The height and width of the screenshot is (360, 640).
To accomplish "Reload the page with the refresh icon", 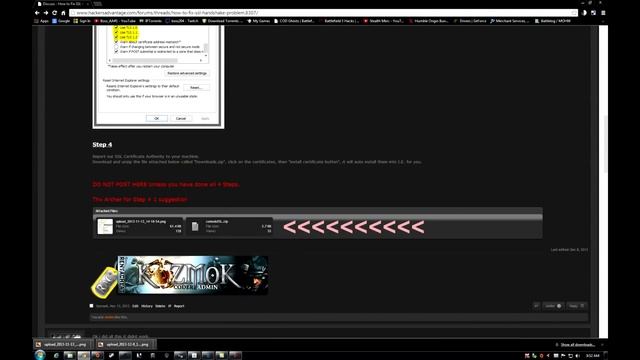I will point(54,13).
